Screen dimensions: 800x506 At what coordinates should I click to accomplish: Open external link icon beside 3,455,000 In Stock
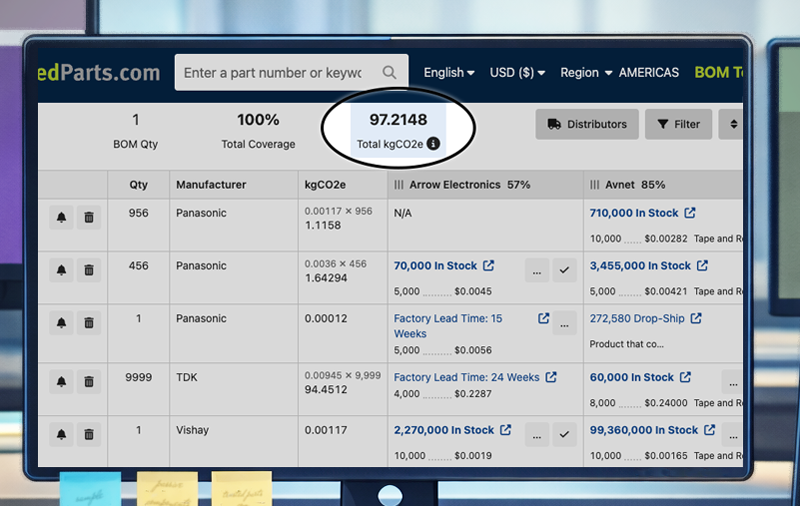pos(703,265)
